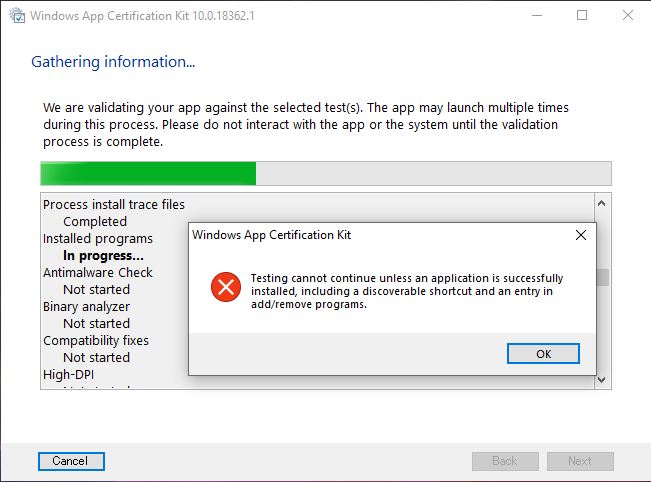Select 'Not started' under Binary analyzer
The width and height of the screenshot is (651, 482).
tap(96, 324)
